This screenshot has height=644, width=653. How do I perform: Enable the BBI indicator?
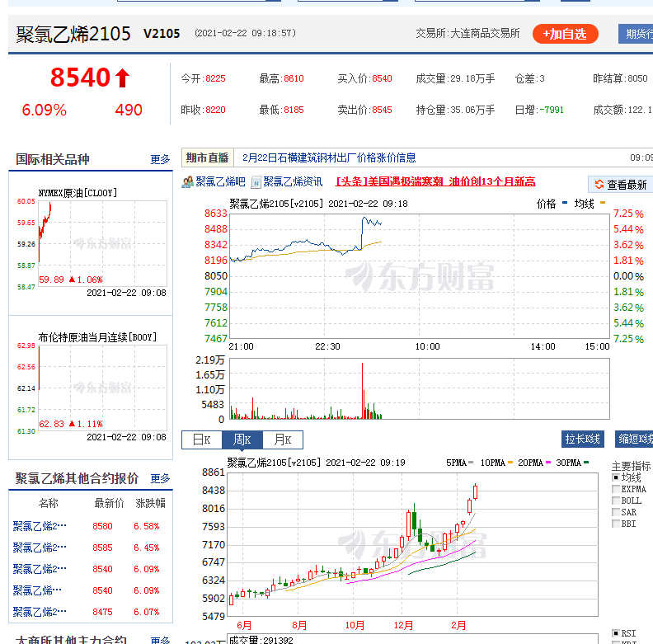[x=616, y=524]
